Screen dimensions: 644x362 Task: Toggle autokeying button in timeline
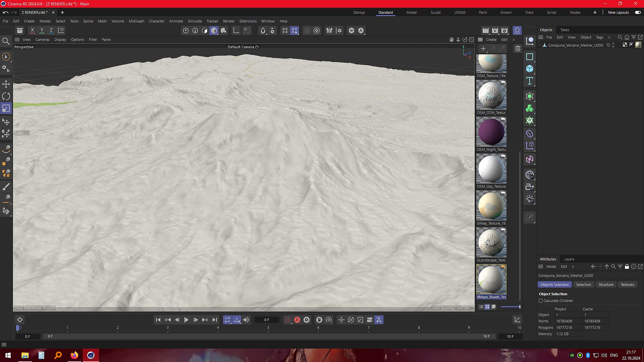[x=297, y=320]
